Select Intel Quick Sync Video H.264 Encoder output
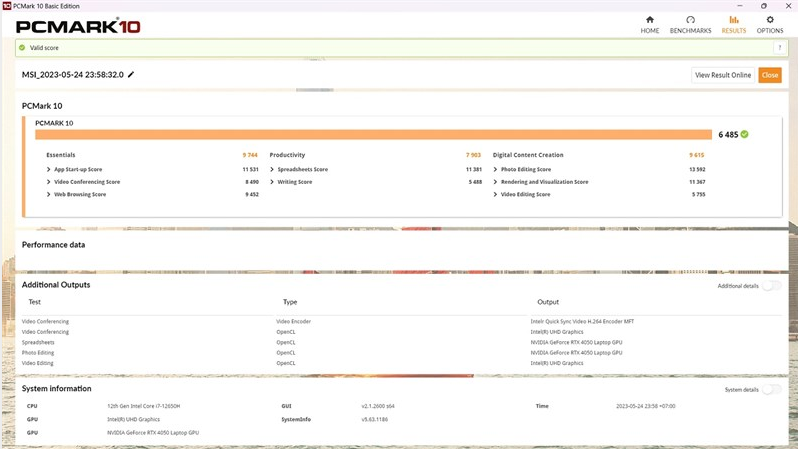This screenshot has height=449, width=798. (582, 322)
